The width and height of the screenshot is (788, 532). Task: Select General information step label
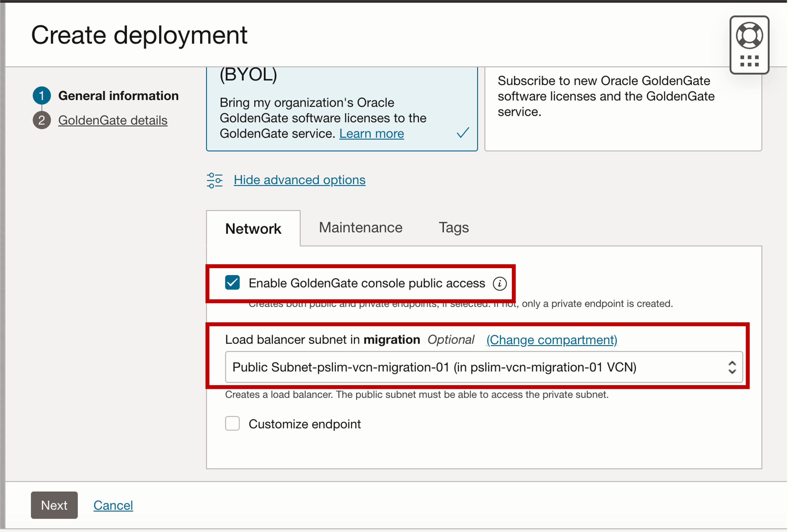(x=118, y=96)
